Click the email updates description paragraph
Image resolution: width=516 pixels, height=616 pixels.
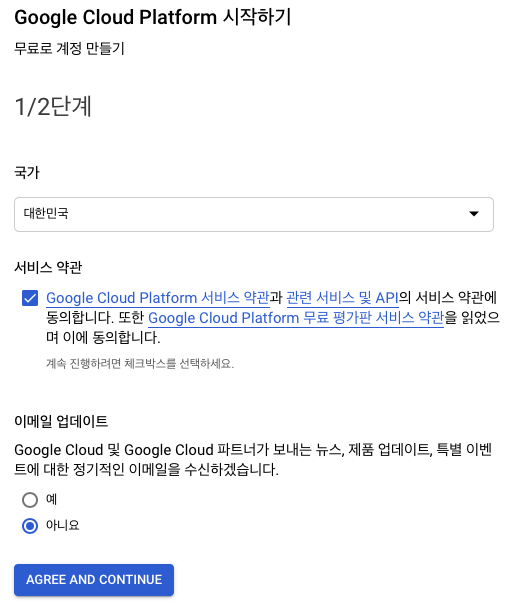(253, 460)
